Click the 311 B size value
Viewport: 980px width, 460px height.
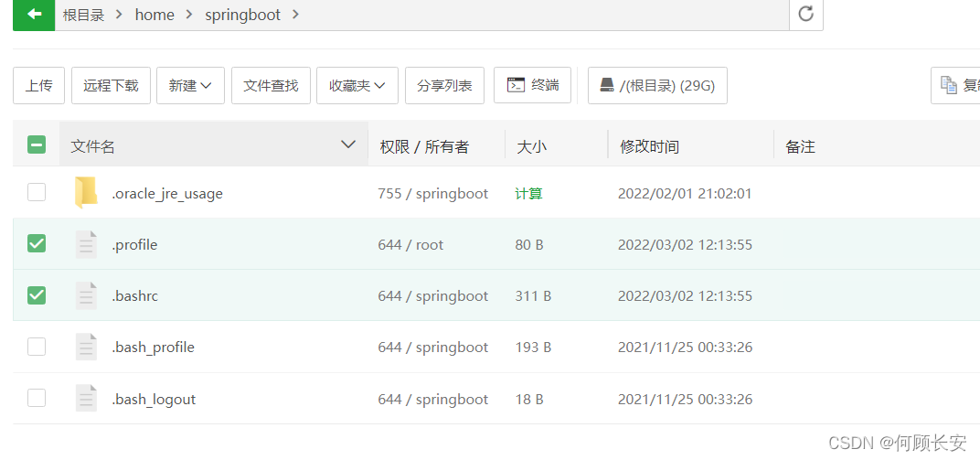coord(533,295)
